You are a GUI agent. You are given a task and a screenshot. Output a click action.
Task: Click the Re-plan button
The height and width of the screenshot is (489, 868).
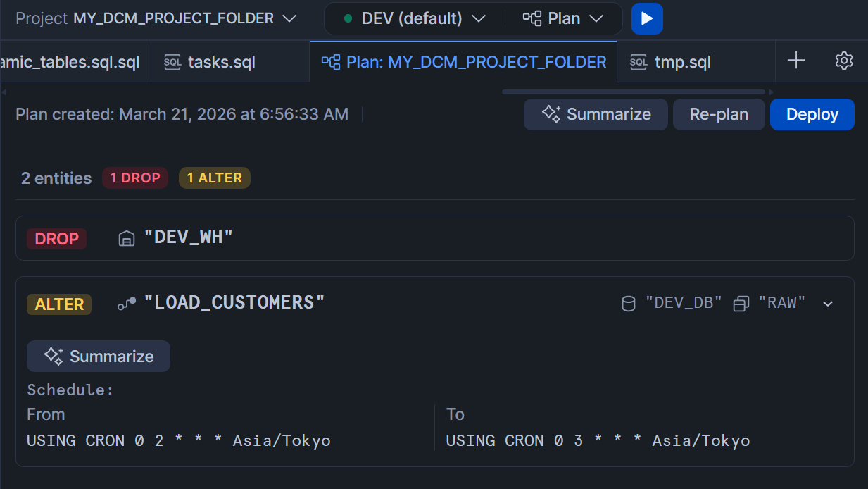(x=718, y=115)
